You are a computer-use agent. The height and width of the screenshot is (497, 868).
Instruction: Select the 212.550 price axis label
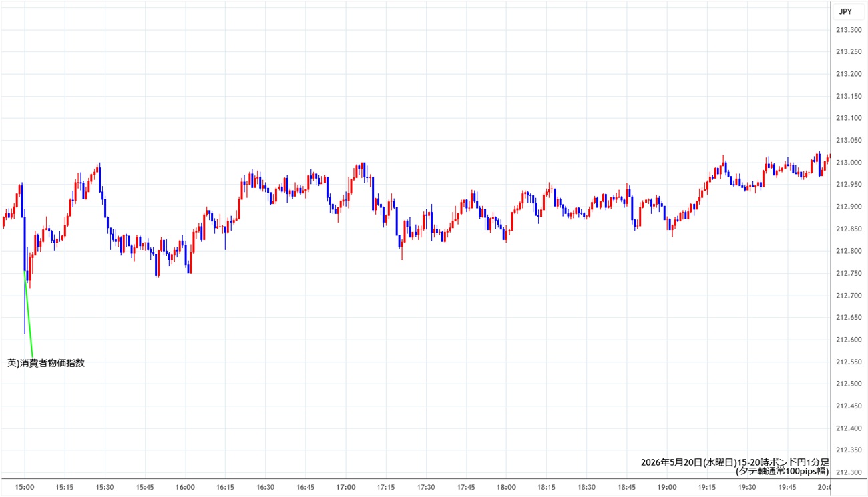coord(847,362)
